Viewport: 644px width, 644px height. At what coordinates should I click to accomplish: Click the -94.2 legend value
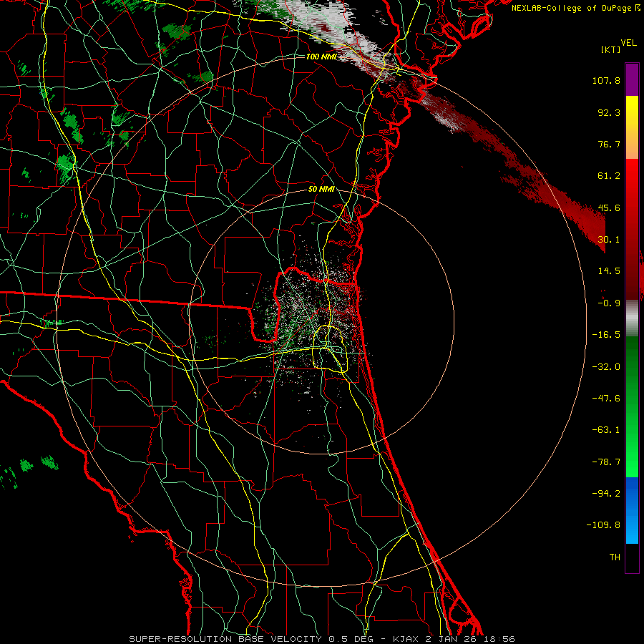(x=606, y=494)
